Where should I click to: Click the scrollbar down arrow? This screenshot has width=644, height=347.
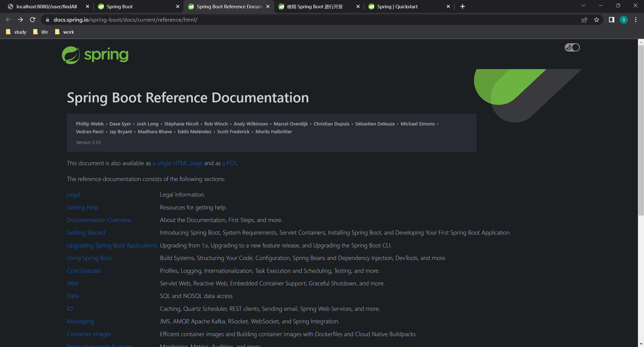(x=641, y=344)
